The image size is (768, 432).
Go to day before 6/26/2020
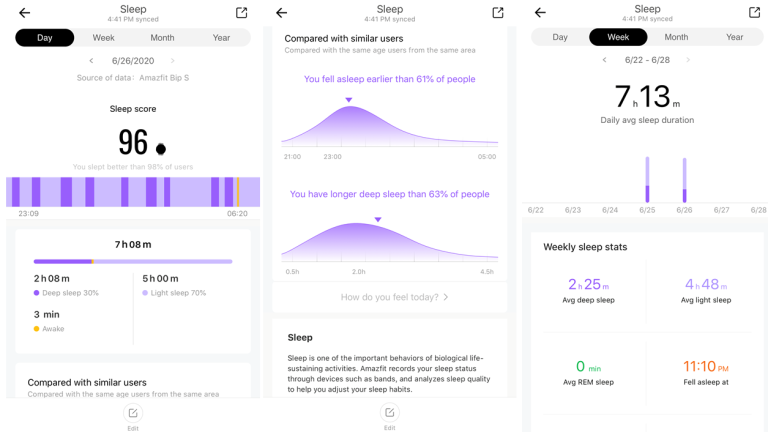pyautogui.click(x=91, y=61)
